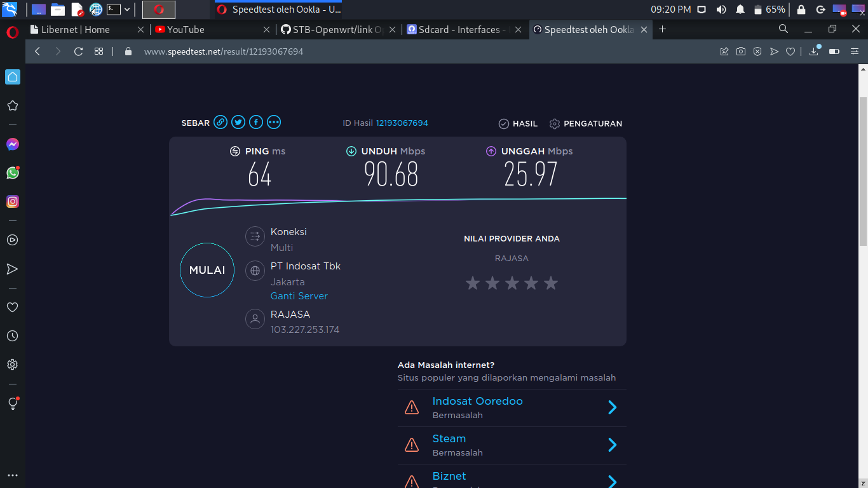Add page to bookmarks heart in address bar
This screenshot has height=488, width=868.
click(x=790, y=51)
